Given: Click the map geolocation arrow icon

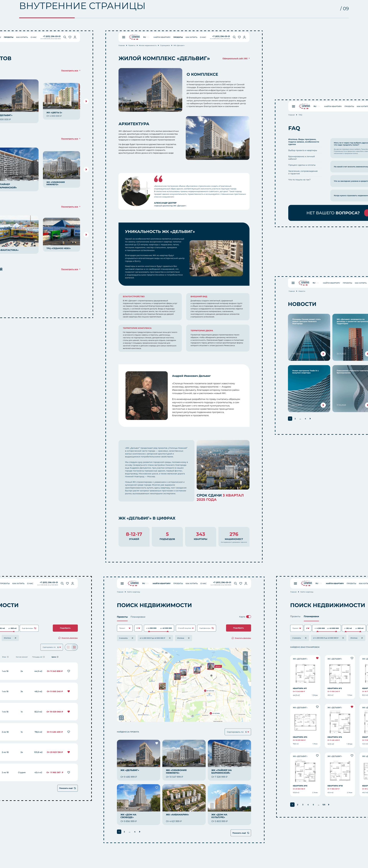Looking at the screenshot, I should pyautogui.click(x=245, y=668).
